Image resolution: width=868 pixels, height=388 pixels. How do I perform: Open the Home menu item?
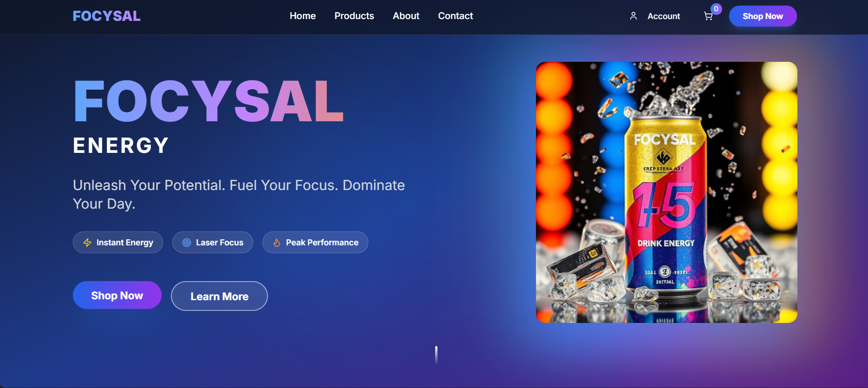[x=303, y=16]
